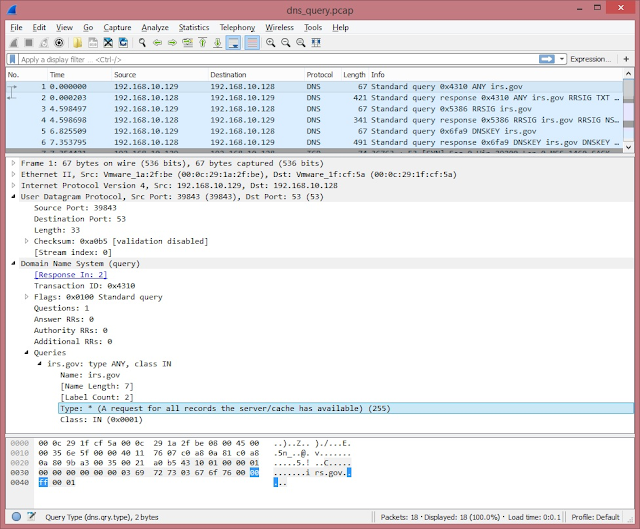Expand the Frame 1 tree node
Viewport: 640px width, 529px height.
13,163
